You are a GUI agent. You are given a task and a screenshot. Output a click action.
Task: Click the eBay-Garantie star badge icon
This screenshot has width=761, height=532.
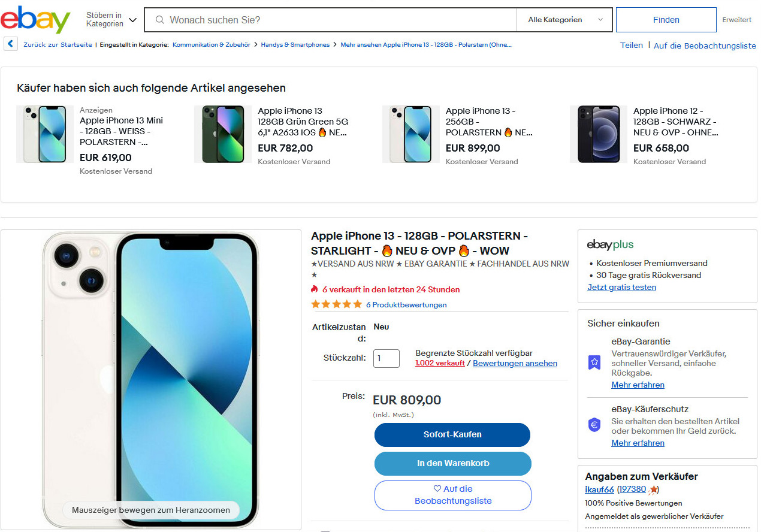pos(594,362)
